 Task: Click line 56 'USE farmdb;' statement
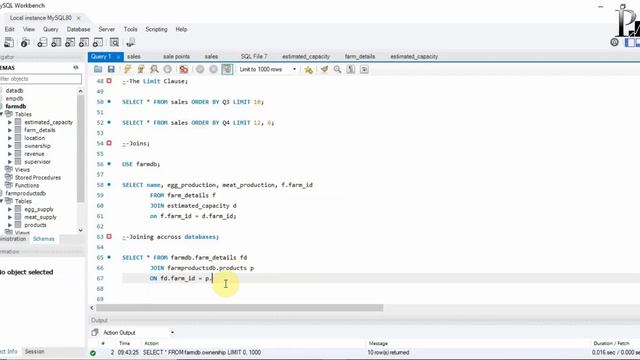click(x=141, y=164)
